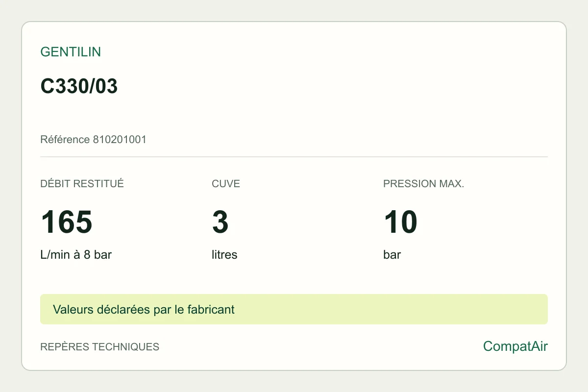Click the DÉBIT RESTITUÉ label
Viewport: 588px width, 392px height.
click(x=82, y=184)
